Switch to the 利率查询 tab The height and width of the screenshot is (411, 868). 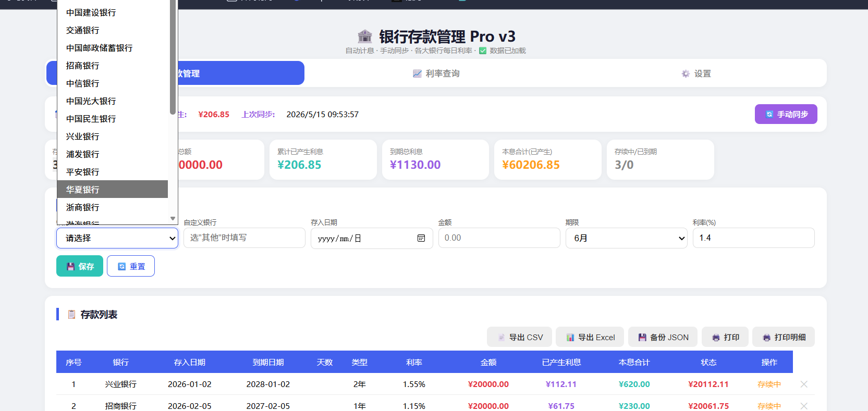point(436,73)
